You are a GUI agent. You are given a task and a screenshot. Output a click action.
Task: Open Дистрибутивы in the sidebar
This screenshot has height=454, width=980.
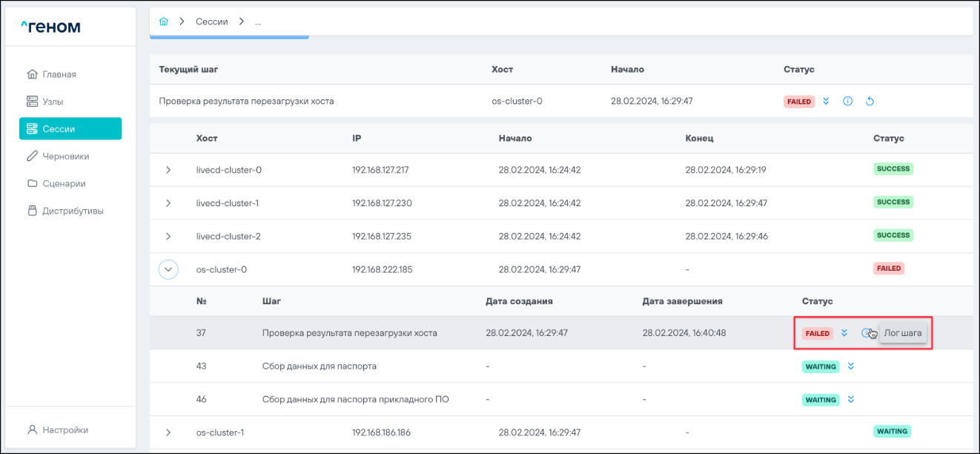tap(72, 211)
